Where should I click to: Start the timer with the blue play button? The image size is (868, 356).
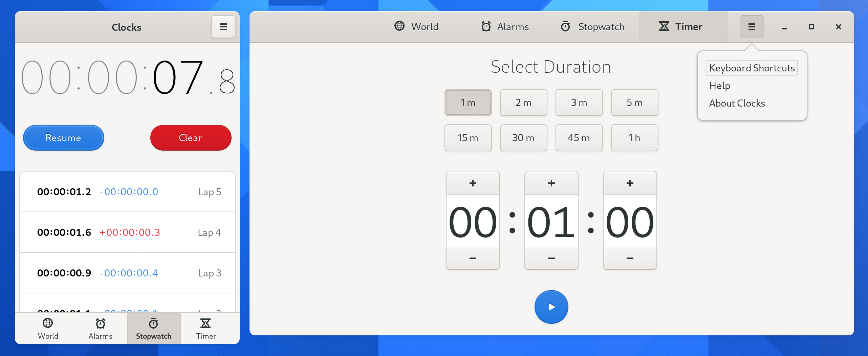(x=551, y=307)
